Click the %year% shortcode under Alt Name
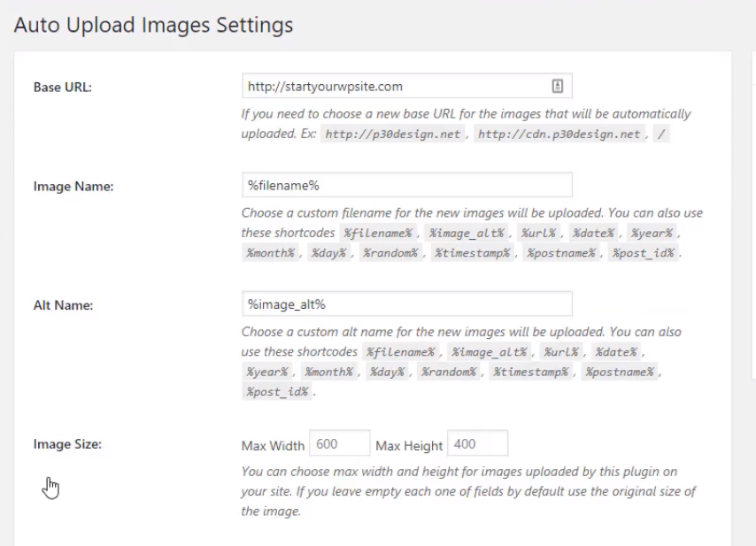Image resolution: width=756 pixels, height=546 pixels. click(x=267, y=372)
